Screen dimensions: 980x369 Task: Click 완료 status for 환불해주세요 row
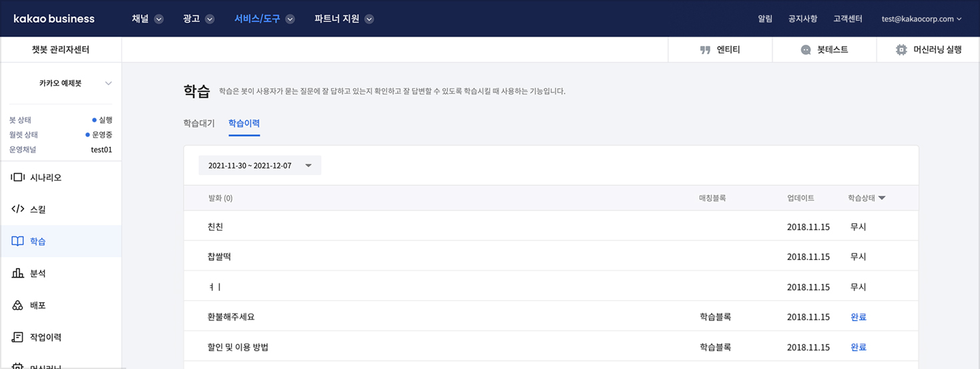pos(858,317)
